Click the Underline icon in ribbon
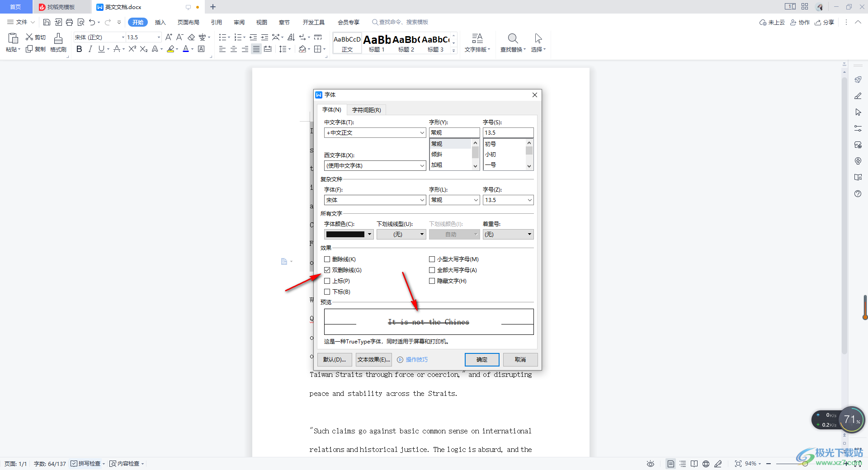 (x=101, y=49)
